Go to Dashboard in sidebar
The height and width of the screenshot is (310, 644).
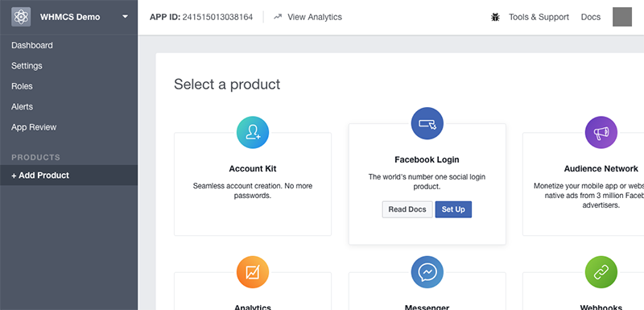32,45
